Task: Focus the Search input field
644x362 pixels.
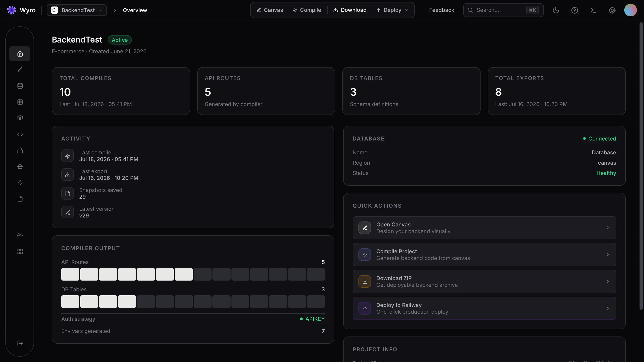Action: [x=503, y=10]
